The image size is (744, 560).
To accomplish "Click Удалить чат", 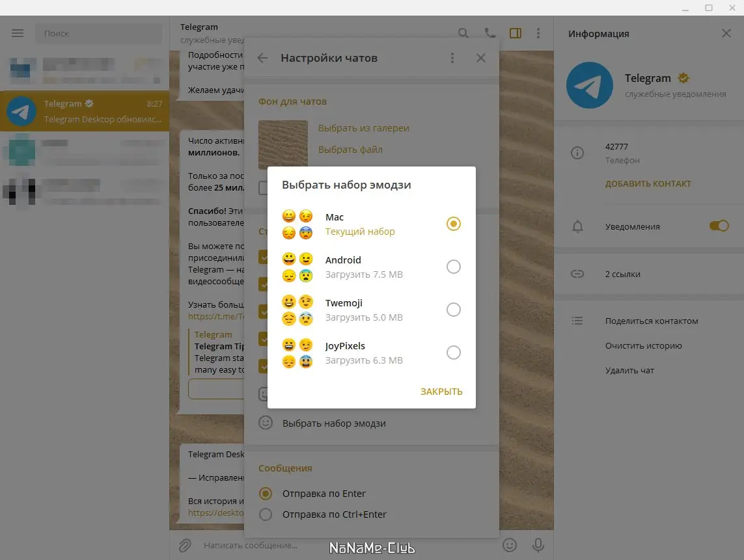I will point(629,370).
